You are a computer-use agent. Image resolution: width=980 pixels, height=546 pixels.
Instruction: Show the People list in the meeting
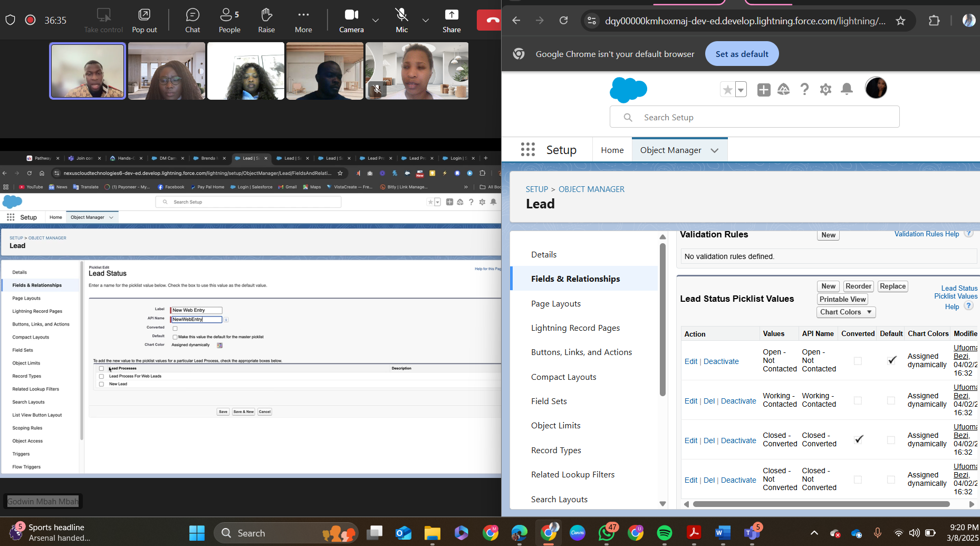(x=229, y=20)
